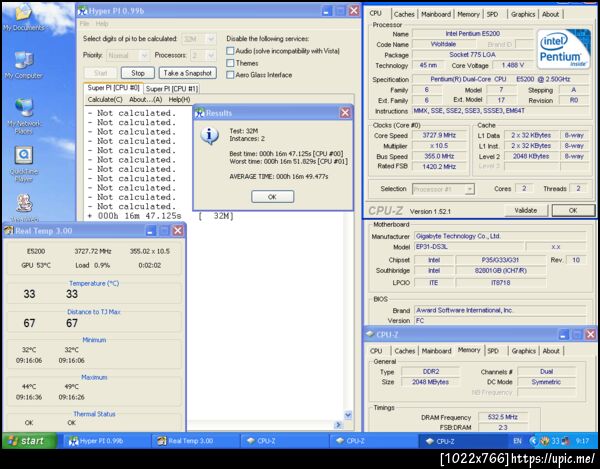Click the greyed Start button in Hyper PI

(x=101, y=73)
